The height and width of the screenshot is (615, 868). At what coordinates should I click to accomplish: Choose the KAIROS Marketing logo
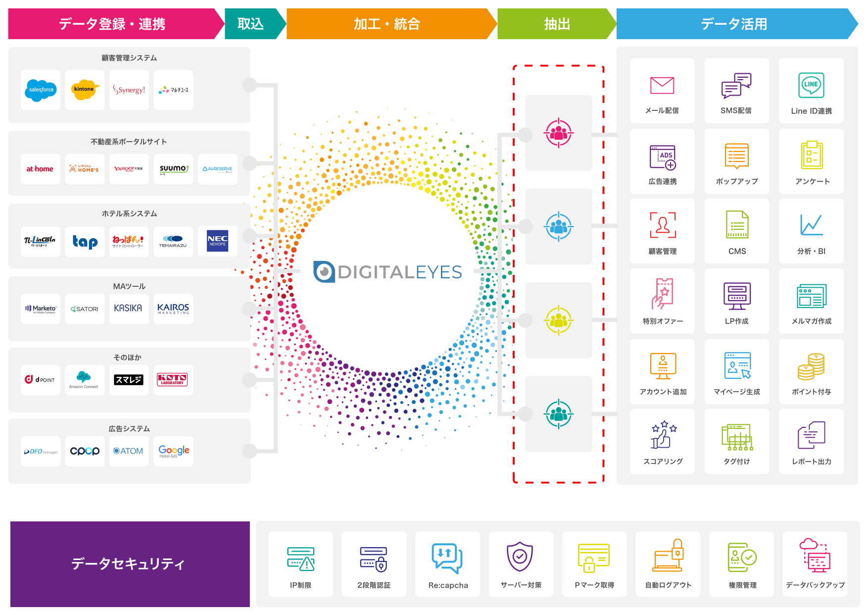coord(173,309)
